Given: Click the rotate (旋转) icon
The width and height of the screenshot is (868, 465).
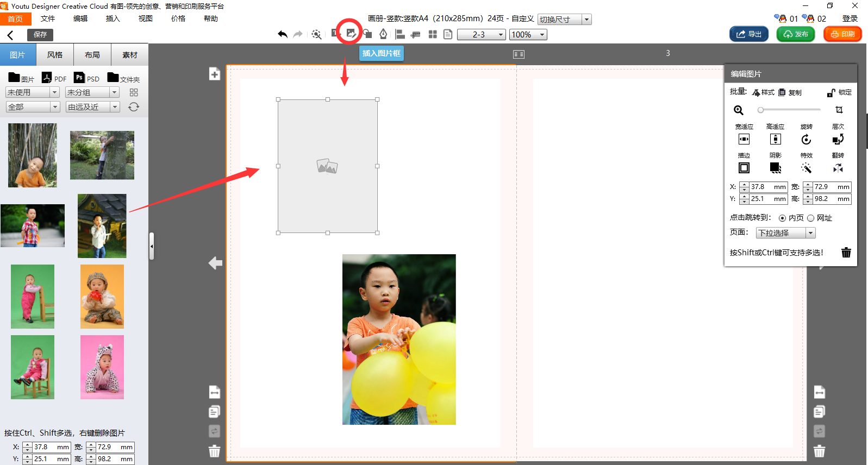Looking at the screenshot, I should click(x=806, y=140).
